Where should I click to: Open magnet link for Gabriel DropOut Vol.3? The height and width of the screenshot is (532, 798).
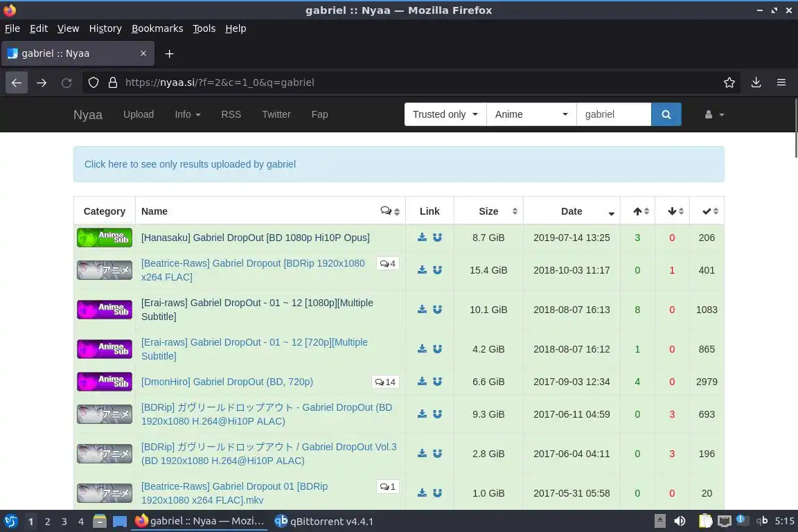(x=437, y=454)
